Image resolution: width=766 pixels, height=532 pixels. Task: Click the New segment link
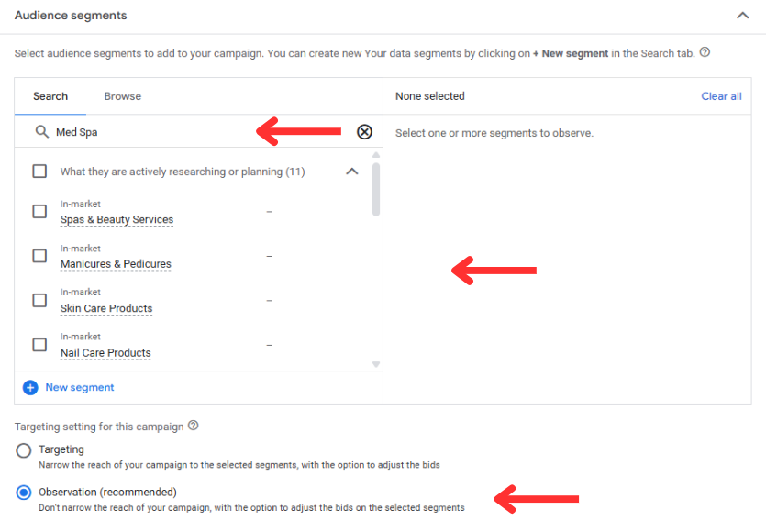(80, 387)
